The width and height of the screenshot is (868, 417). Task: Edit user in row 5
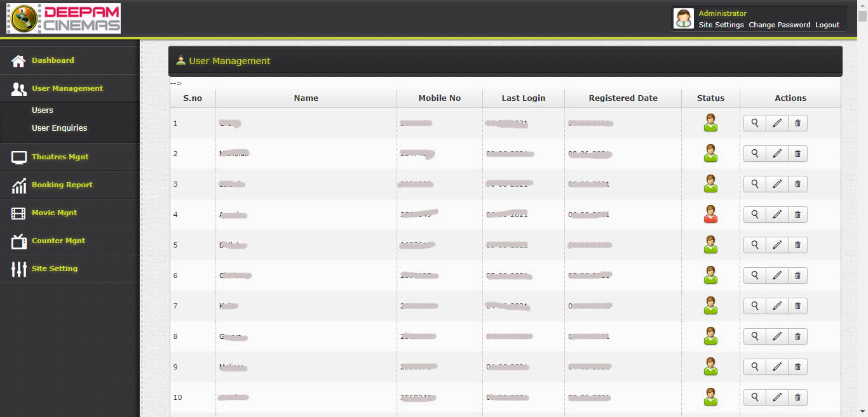pos(776,245)
